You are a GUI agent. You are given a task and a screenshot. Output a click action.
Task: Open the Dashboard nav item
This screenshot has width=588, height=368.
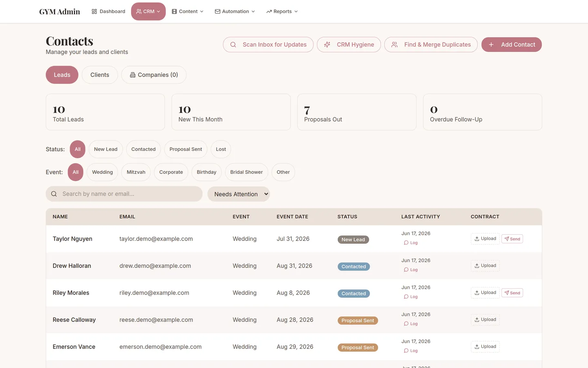(108, 11)
